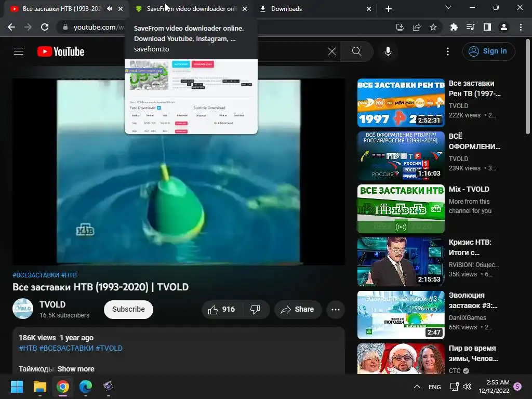
Task: Open a new browser tab
Action: 389,9
